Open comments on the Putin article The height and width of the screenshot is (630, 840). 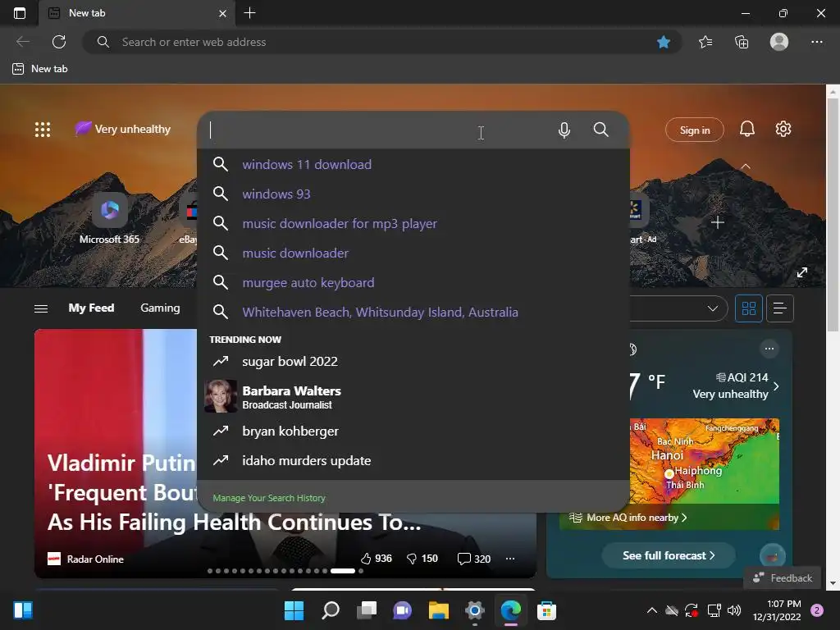pos(473,559)
